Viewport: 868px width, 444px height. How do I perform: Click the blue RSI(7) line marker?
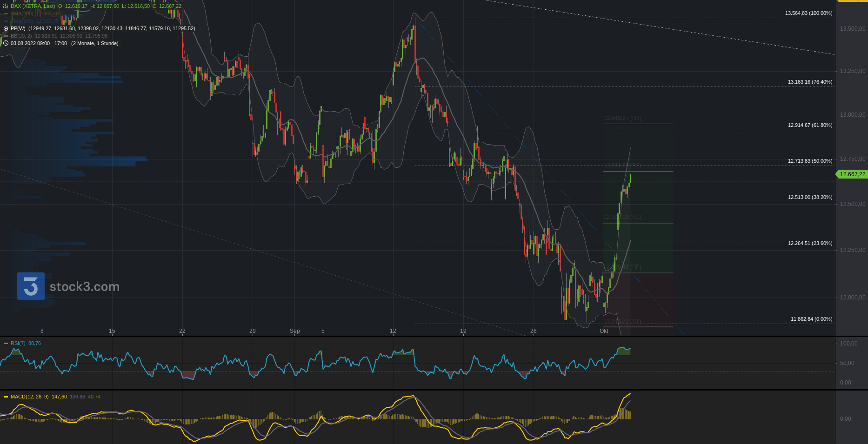pos(6,343)
